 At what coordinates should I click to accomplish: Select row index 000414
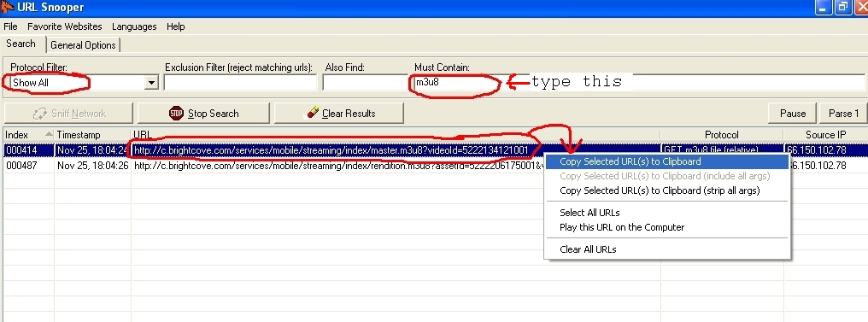(21, 150)
